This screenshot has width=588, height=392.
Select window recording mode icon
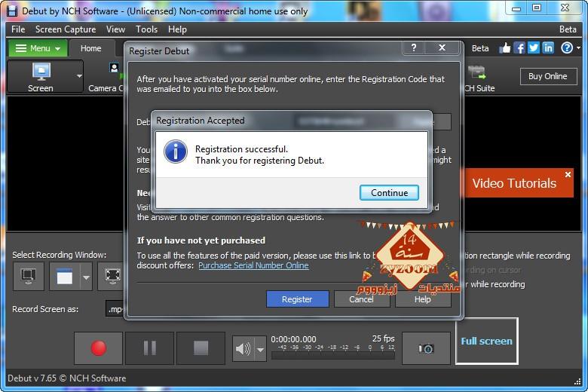(x=65, y=277)
